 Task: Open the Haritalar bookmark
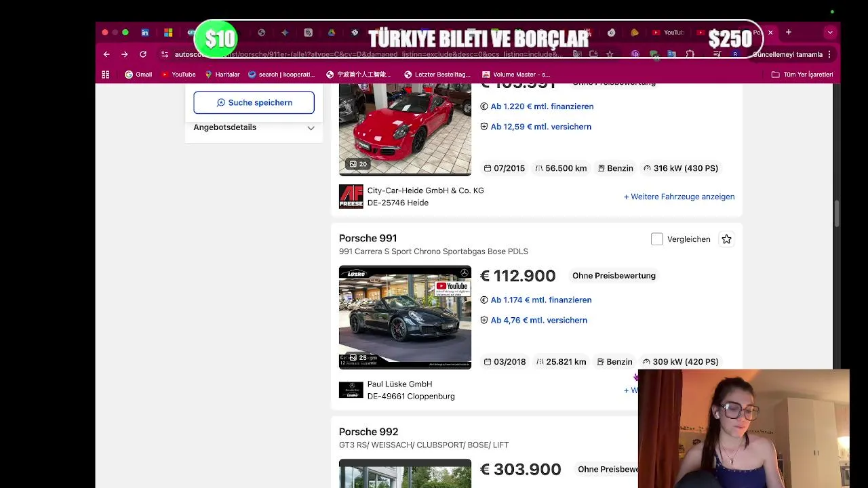(222, 75)
